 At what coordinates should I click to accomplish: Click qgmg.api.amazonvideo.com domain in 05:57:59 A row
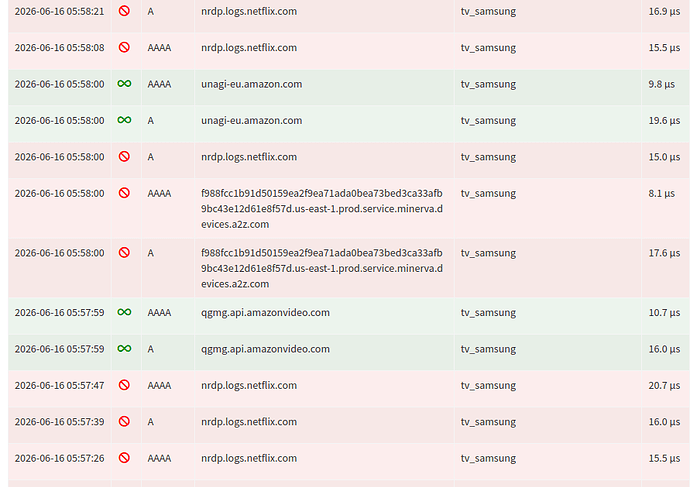click(265, 349)
